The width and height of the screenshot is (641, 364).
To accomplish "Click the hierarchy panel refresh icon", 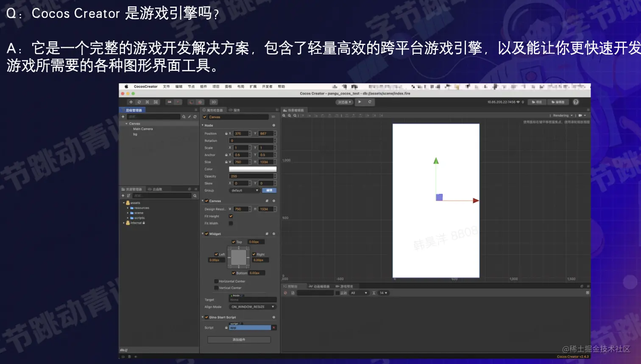I will click(195, 117).
